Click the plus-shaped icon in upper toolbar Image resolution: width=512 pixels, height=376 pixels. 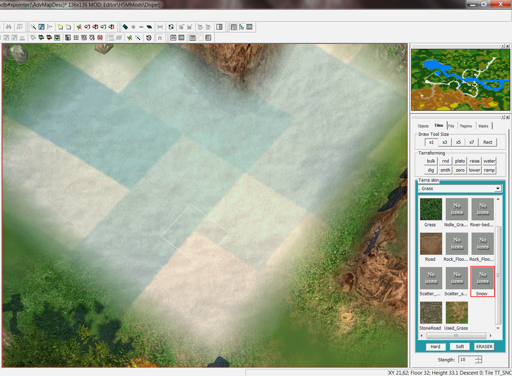[133, 27]
